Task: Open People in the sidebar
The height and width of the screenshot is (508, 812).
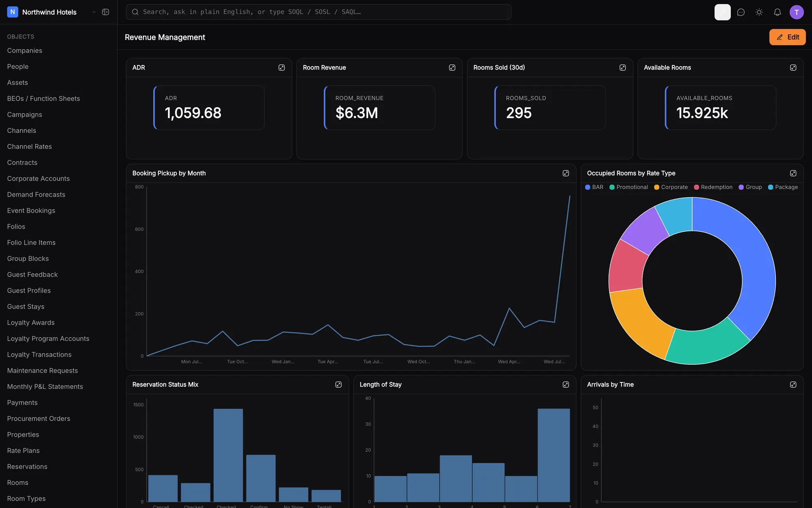Action: [x=18, y=66]
